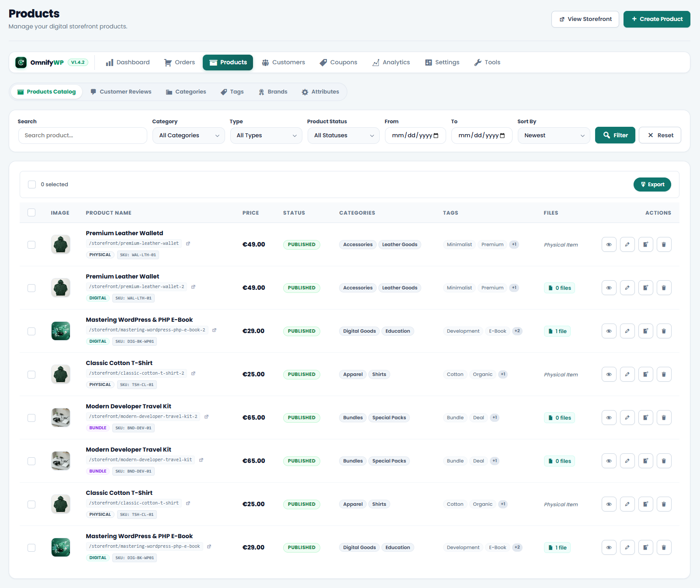Export the products list
The height and width of the screenshot is (588, 700).
point(652,184)
